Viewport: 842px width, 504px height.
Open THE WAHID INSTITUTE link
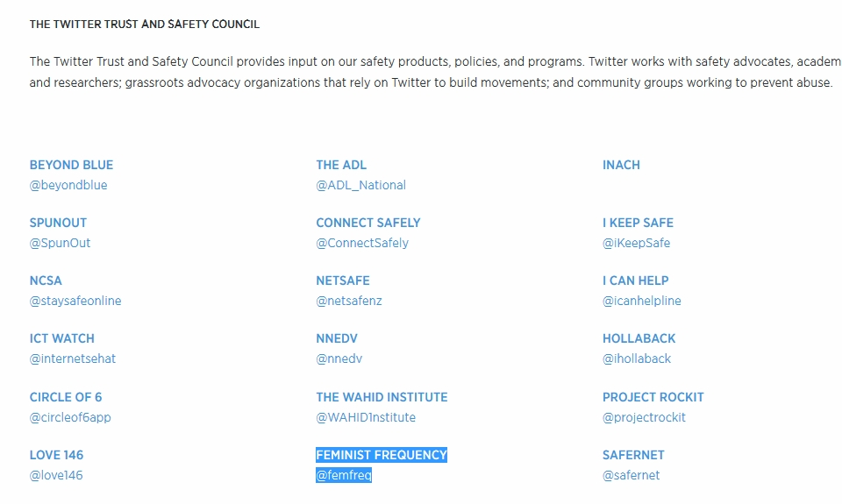click(382, 397)
